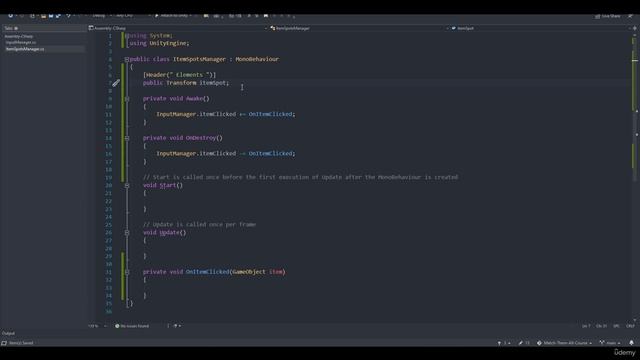This screenshot has width=640, height=360.
Task: Open the Attach to Unity run dropdown
Action: pyautogui.click(x=174, y=16)
